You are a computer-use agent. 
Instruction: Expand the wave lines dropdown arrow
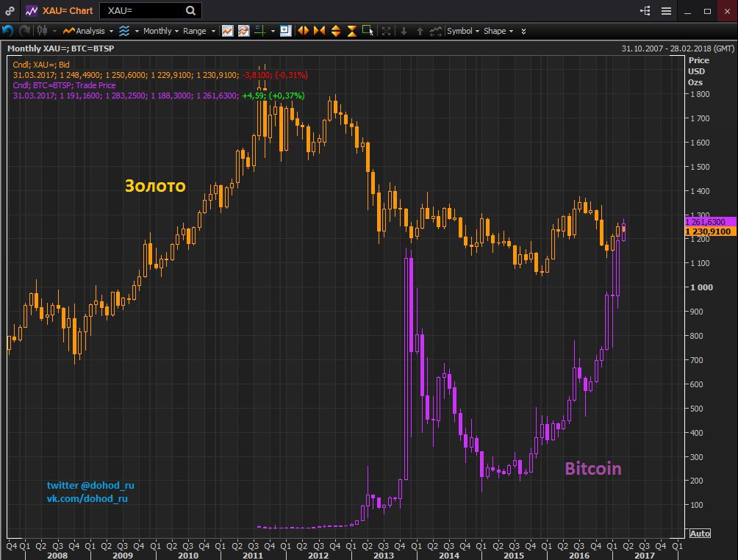[137, 32]
